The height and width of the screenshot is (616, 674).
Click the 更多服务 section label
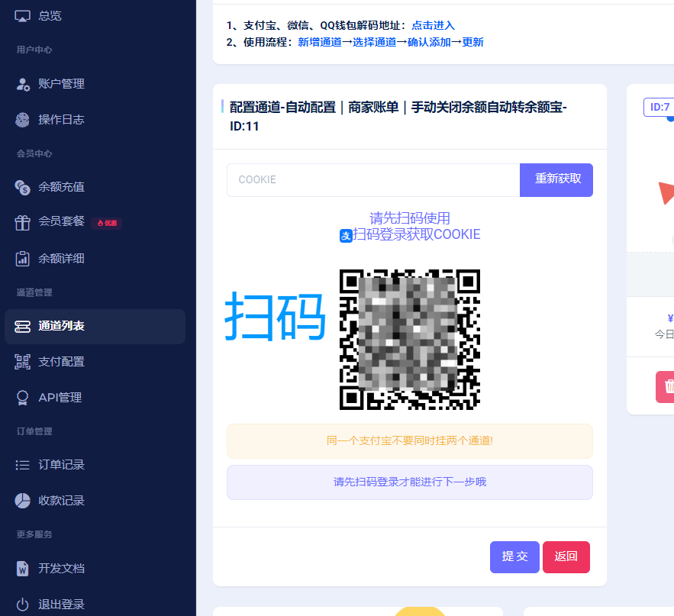click(34, 534)
